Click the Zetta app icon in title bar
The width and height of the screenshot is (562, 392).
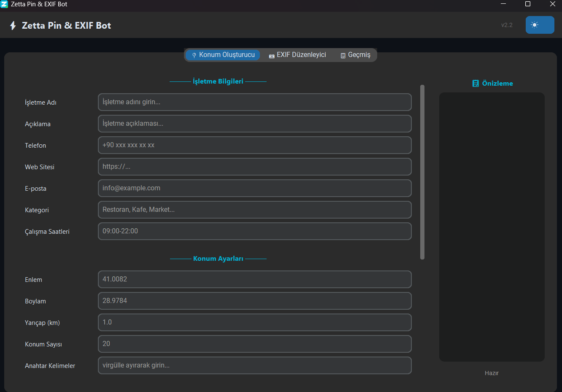coord(4,4)
